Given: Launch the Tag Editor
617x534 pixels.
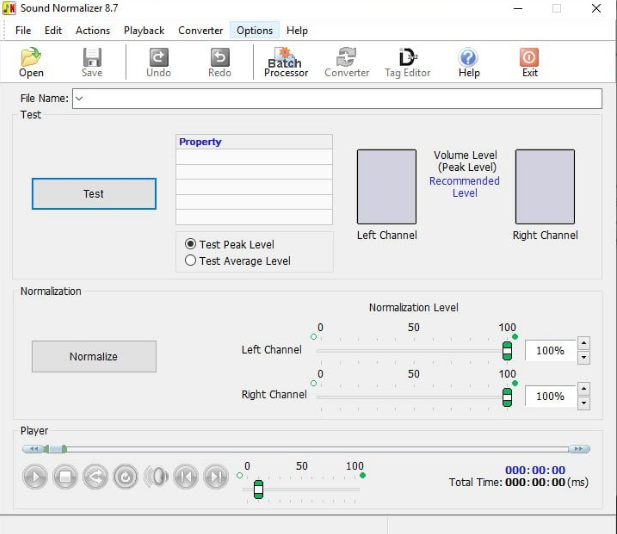Looking at the screenshot, I should (x=407, y=62).
